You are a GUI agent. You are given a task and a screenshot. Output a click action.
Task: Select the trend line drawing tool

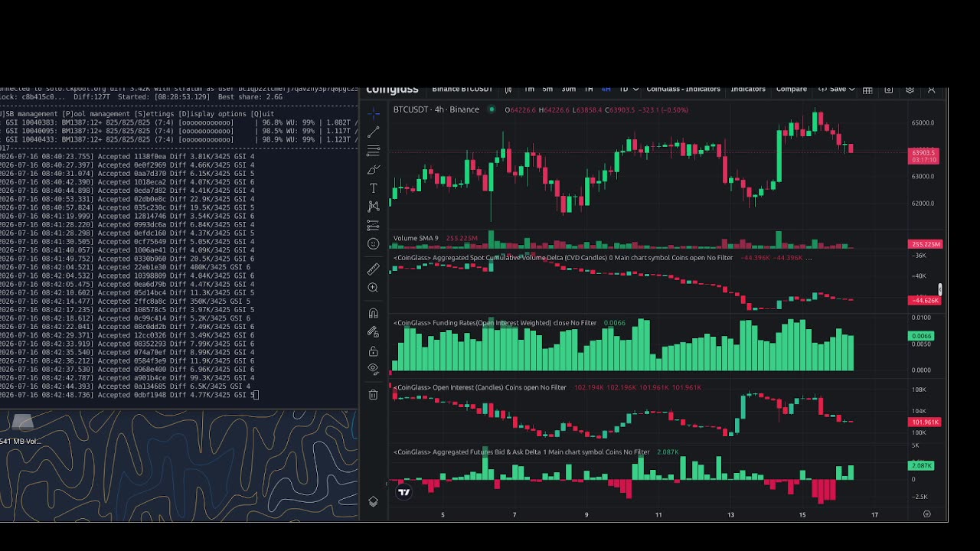point(374,132)
